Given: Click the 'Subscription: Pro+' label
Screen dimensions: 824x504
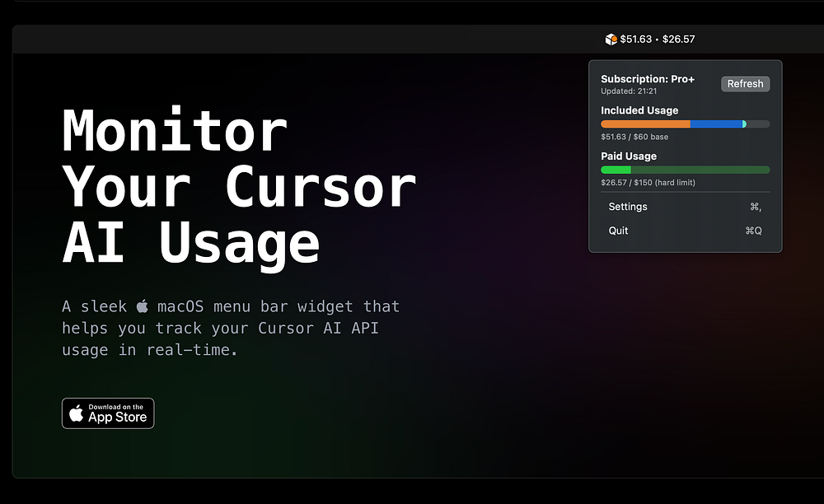Looking at the screenshot, I should (x=648, y=79).
